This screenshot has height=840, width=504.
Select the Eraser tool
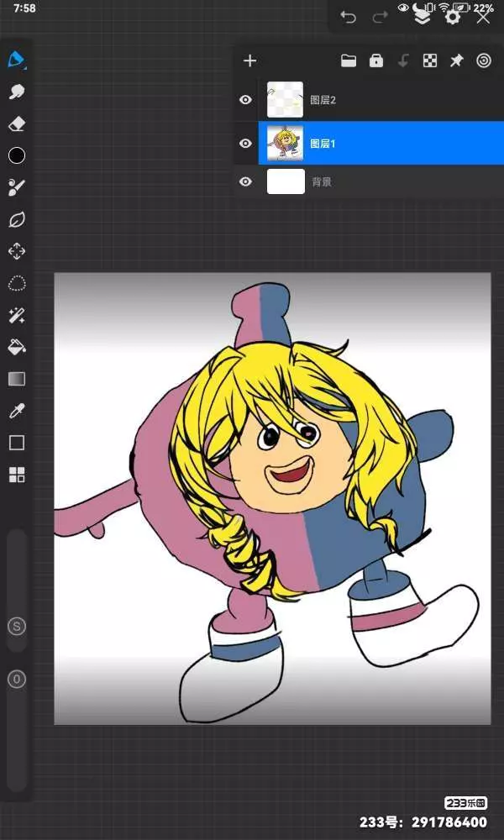pyautogui.click(x=16, y=123)
